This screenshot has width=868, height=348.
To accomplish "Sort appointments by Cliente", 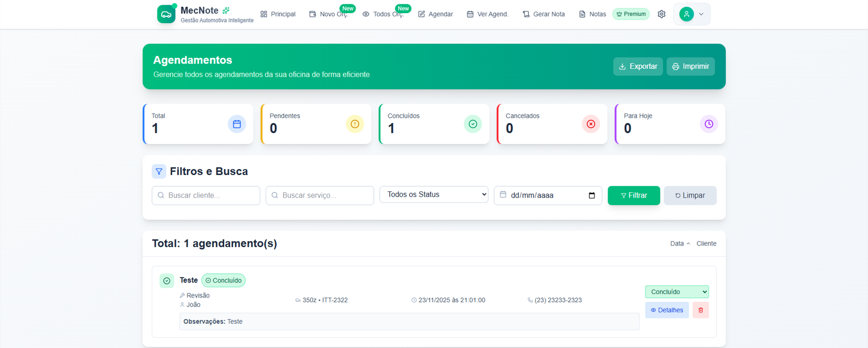I will (706, 243).
